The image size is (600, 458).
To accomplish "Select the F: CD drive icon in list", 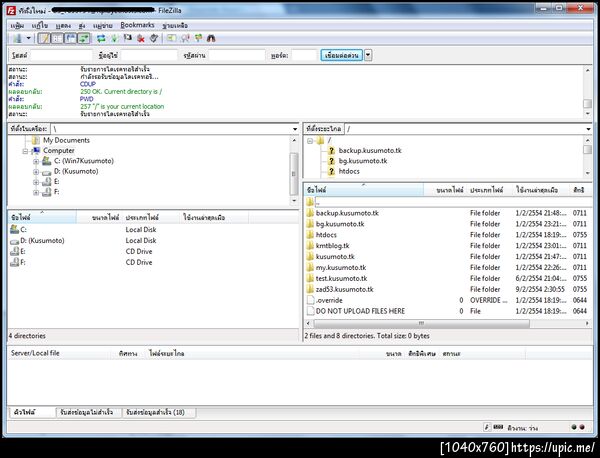I will [15, 262].
